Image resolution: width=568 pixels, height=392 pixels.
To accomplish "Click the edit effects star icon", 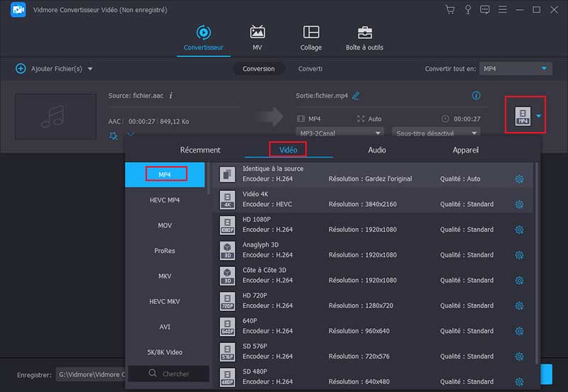I will [114, 136].
